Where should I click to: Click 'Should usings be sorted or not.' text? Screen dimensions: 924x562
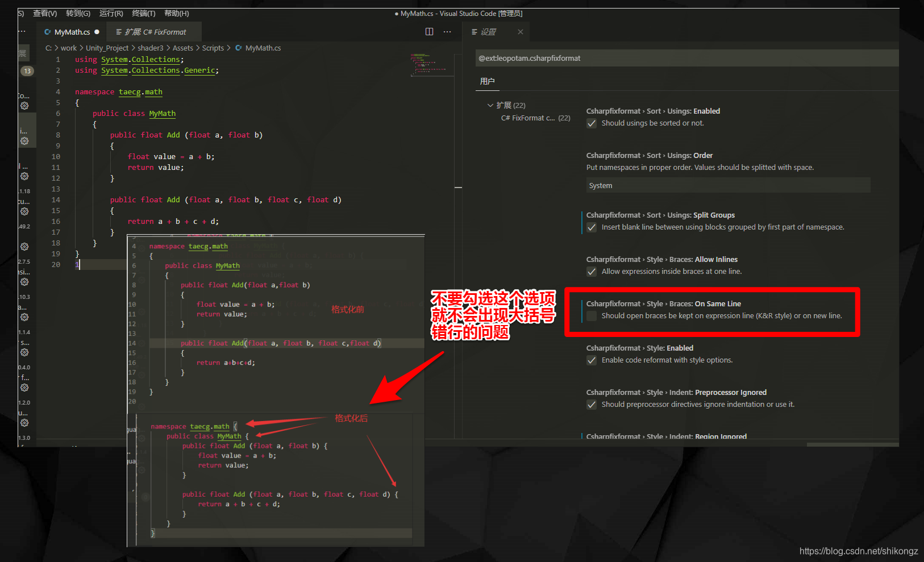pyautogui.click(x=653, y=123)
